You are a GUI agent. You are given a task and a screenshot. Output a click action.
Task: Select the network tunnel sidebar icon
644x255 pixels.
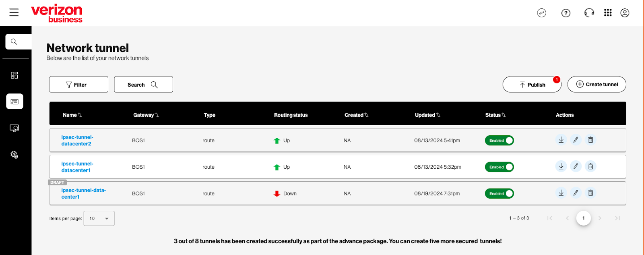pyautogui.click(x=14, y=102)
